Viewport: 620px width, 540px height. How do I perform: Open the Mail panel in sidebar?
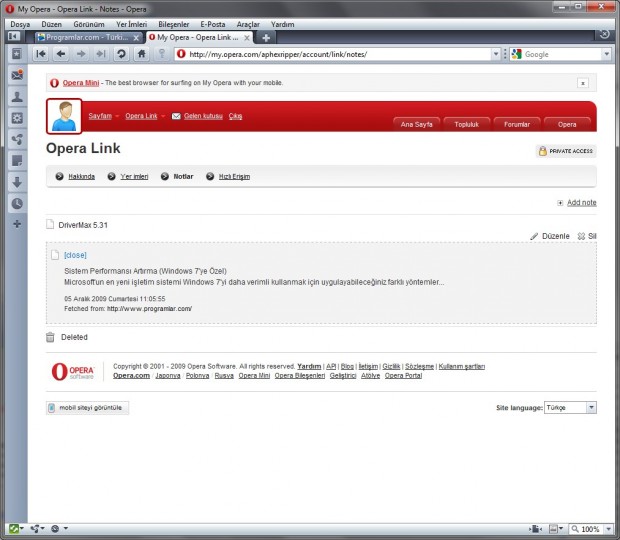pyautogui.click(x=17, y=75)
